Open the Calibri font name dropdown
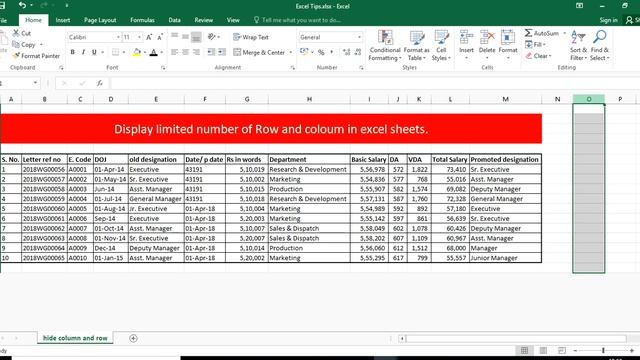 coord(118,37)
